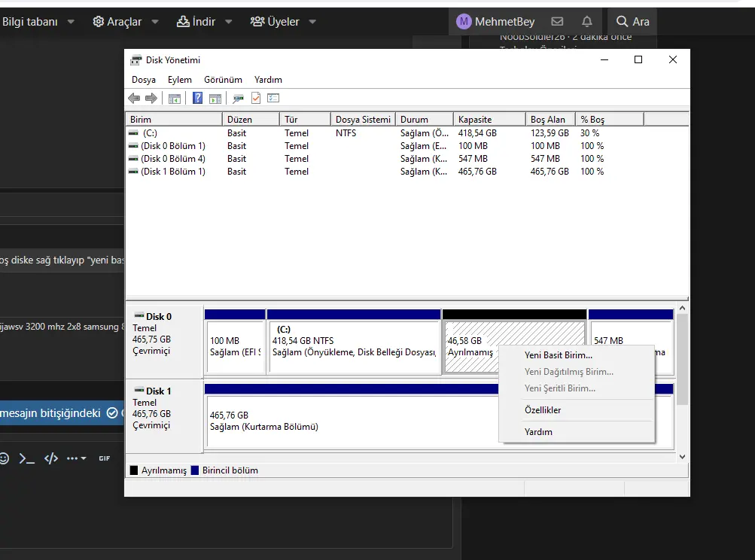Sort by the Kapasite column header
Image resolution: width=755 pixels, height=560 pixels.
point(489,120)
